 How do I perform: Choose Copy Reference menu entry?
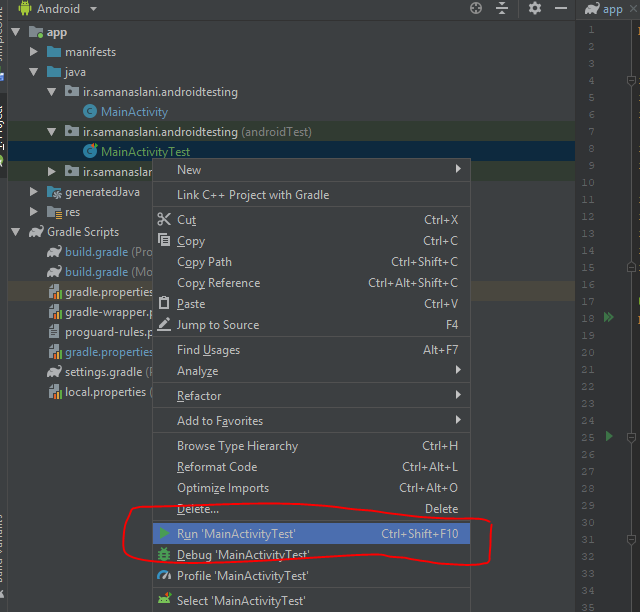pos(312,283)
